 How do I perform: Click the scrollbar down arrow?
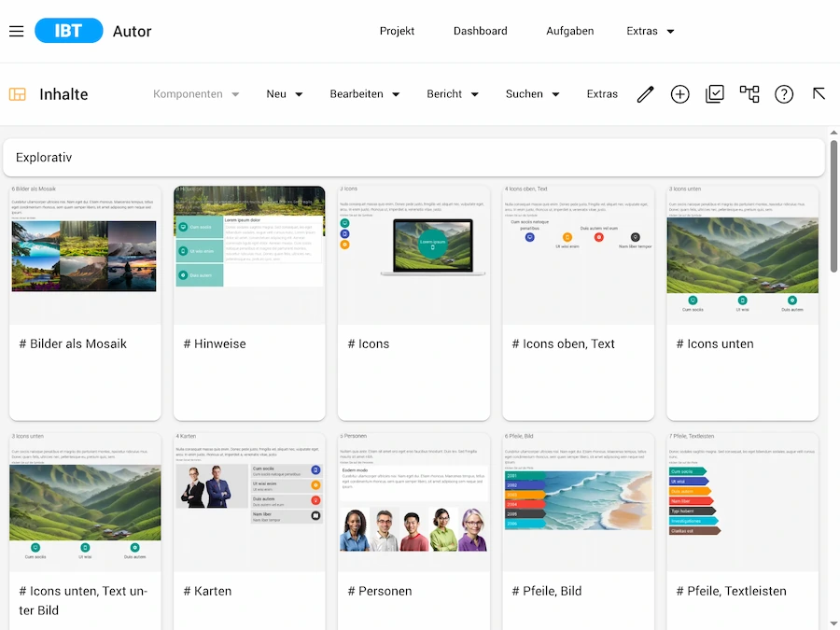point(833,624)
